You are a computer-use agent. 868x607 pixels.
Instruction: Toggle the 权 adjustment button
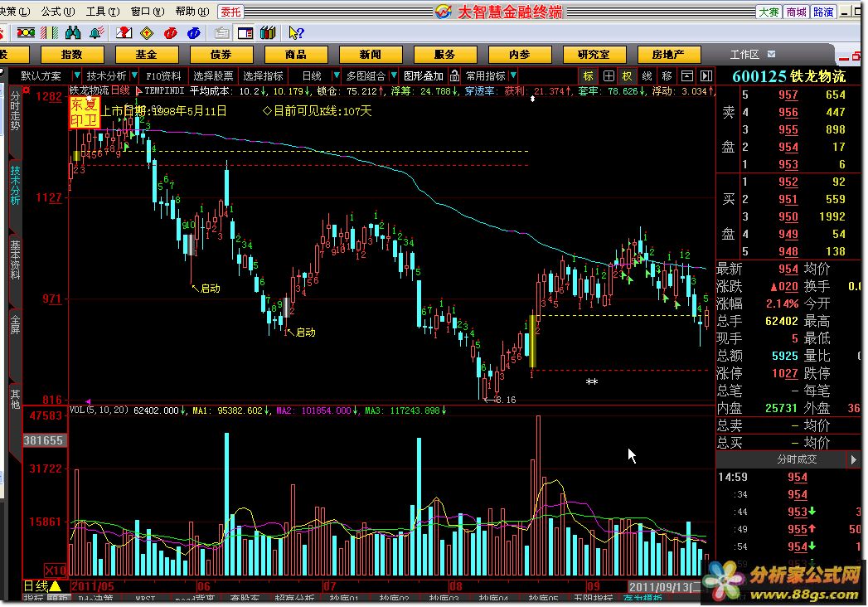pos(628,76)
